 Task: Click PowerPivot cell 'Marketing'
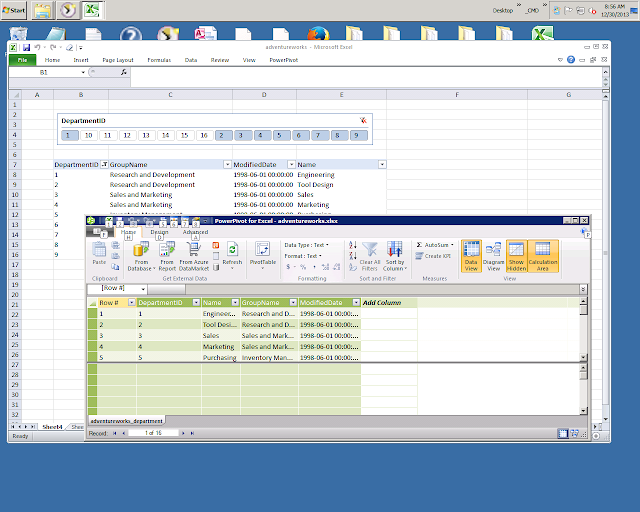[x=219, y=347]
